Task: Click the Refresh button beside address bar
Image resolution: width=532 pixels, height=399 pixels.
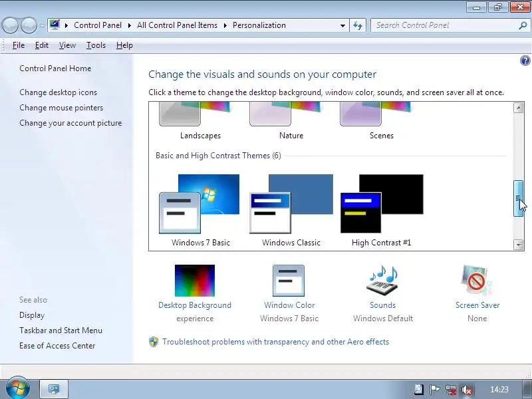Action: [358, 25]
